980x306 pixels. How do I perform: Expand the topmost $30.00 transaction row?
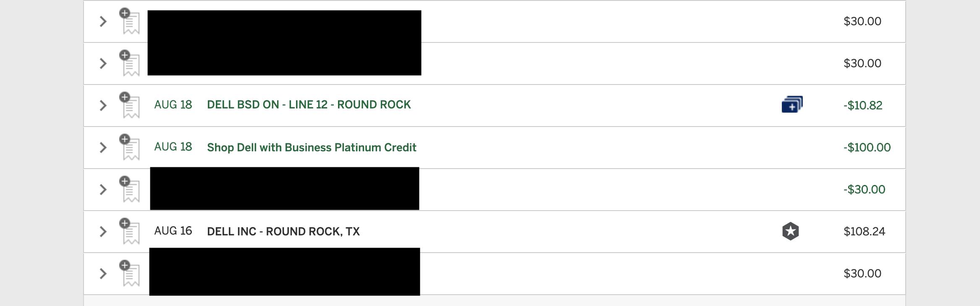(x=103, y=21)
